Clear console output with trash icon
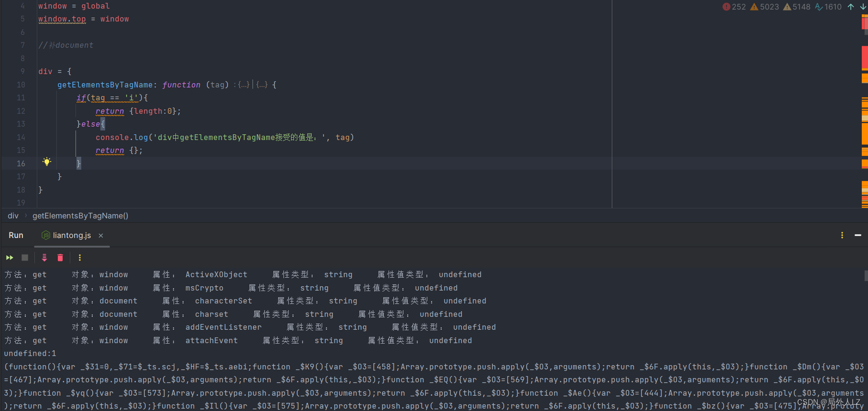This screenshot has height=411, width=868. pos(60,258)
